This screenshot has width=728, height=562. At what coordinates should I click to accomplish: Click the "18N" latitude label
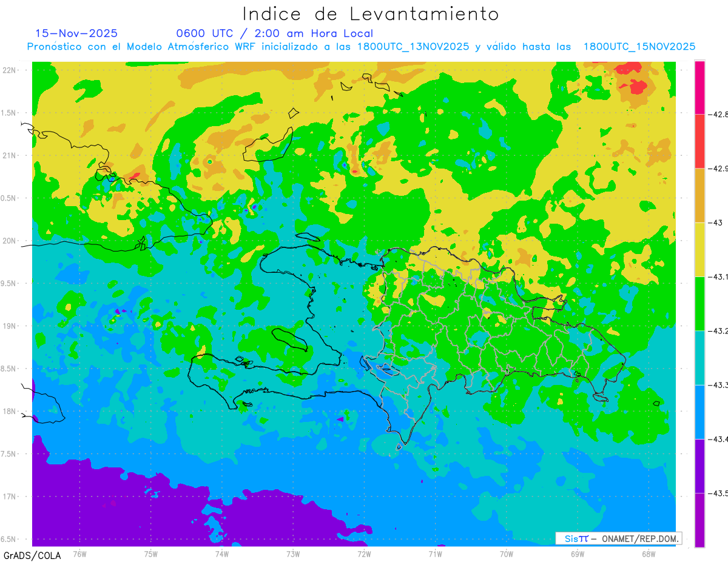click(10, 412)
